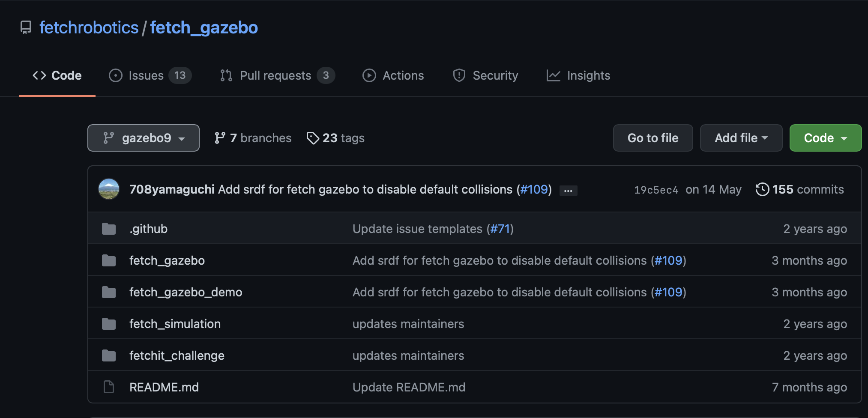The width and height of the screenshot is (868, 418).
Task: Click the folder icon for .github
Action: (109, 229)
